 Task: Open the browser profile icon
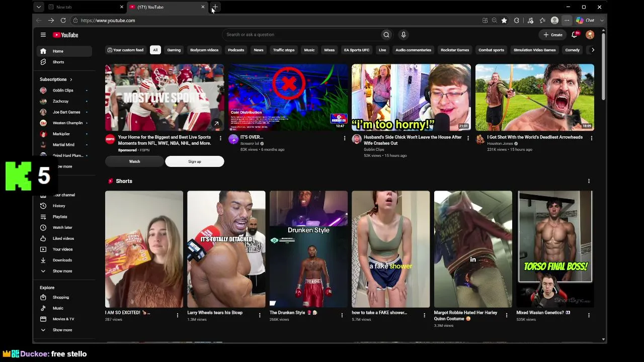point(554,21)
